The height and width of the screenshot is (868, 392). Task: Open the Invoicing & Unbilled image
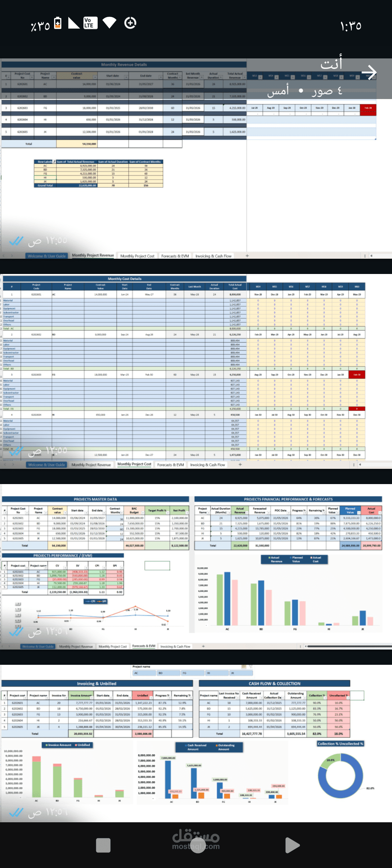tap(196, 743)
